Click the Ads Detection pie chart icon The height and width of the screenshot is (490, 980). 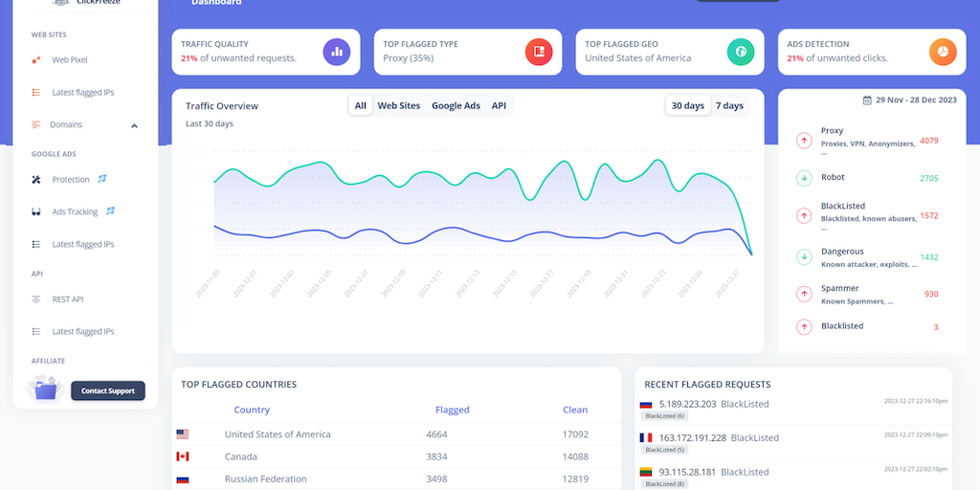click(x=943, y=52)
